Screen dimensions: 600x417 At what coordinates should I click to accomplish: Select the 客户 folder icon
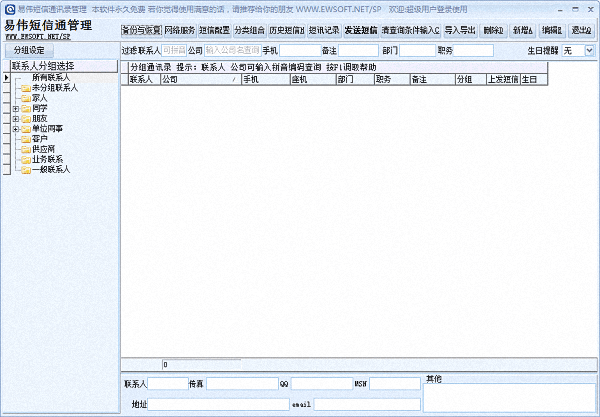(x=26, y=139)
